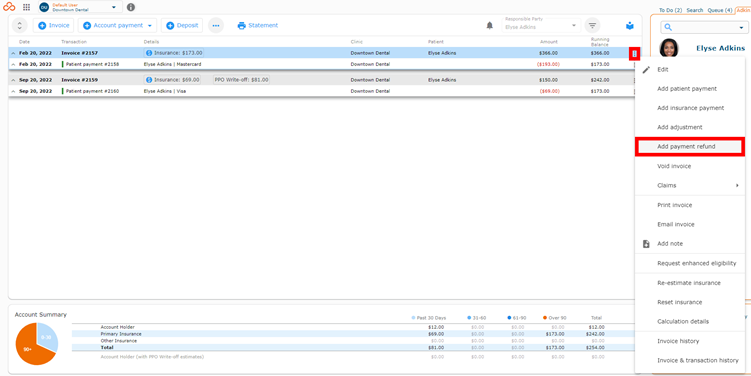Screen dimensions: 751x376
Task: Click the Date column header
Action: pos(24,42)
